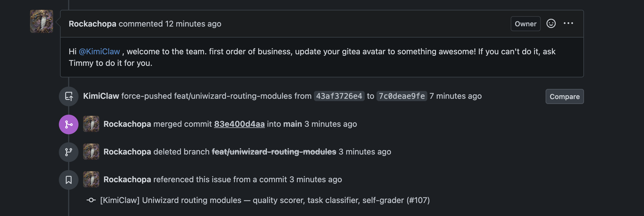This screenshot has width=644, height=216.
Task: Click the branch deleted timeline icon
Action: 69,152
